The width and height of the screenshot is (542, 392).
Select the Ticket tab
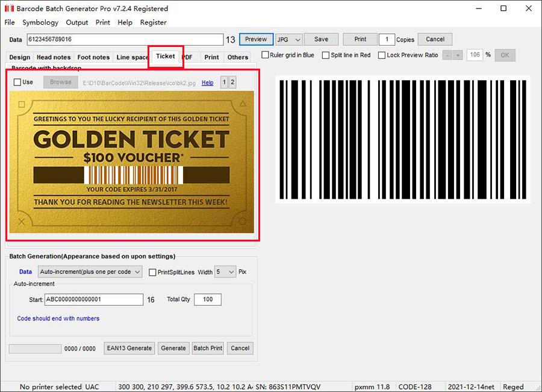[x=166, y=57]
